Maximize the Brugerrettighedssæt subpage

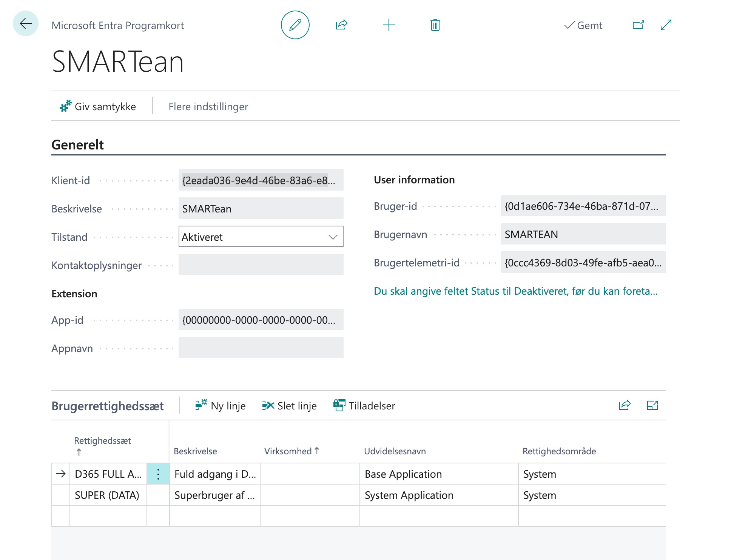[x=652, y=405]
